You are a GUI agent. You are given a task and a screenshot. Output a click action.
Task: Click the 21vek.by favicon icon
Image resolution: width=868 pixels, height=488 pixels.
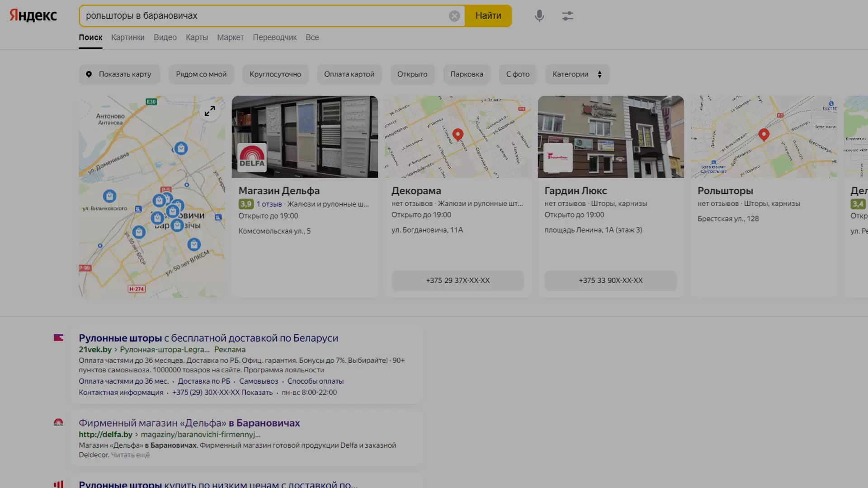[58, 338]
